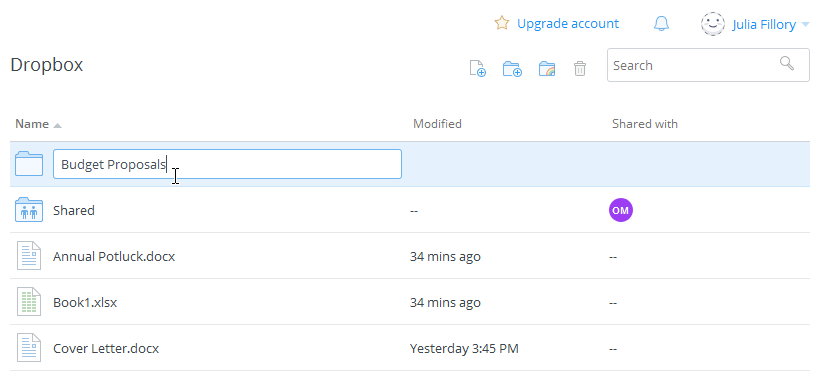This screenshot has width=817, height=375.
Task: Click the search magnifier icon
Action: [x=787, y=64]
